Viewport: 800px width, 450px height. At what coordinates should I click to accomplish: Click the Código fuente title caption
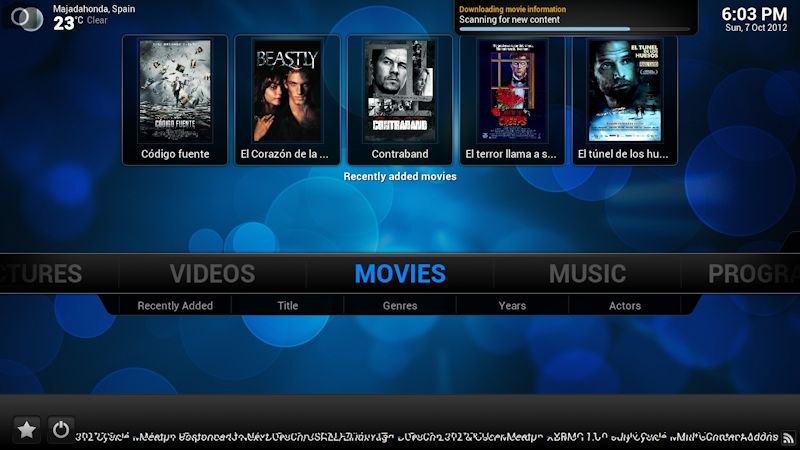pyautogui.click(x=175, y=154)
